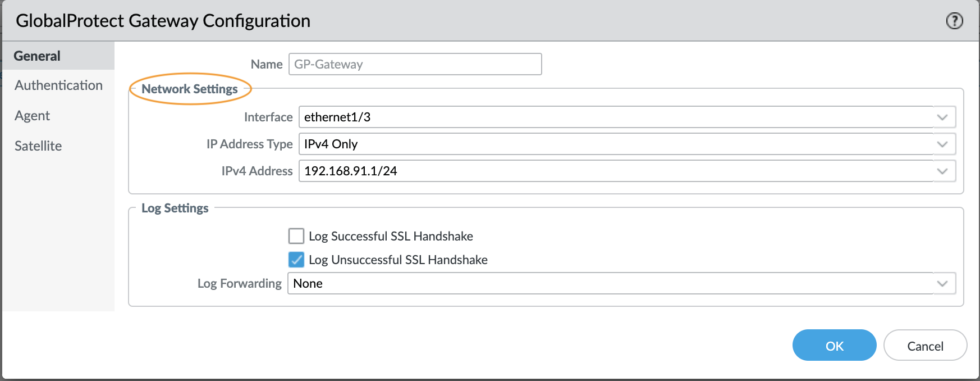980x381 pixels.
Task: Open the IP Address Type dropdown arrow
Action: click(x=942, y=144)
